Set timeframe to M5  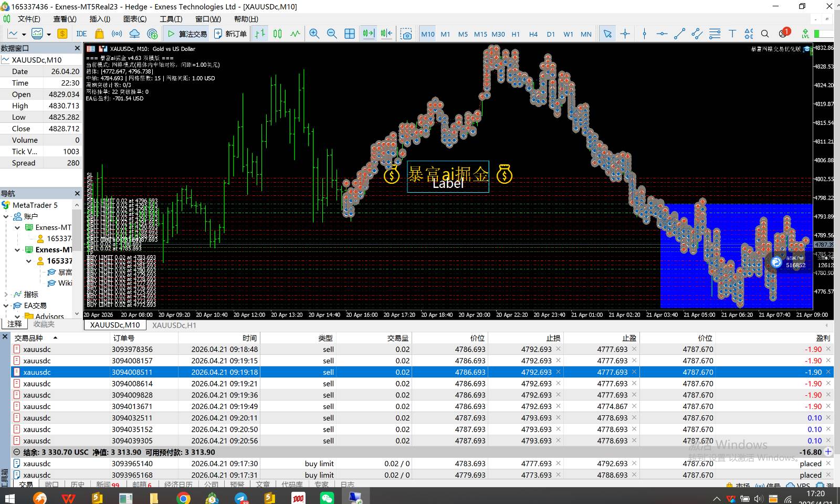[463, 34]
